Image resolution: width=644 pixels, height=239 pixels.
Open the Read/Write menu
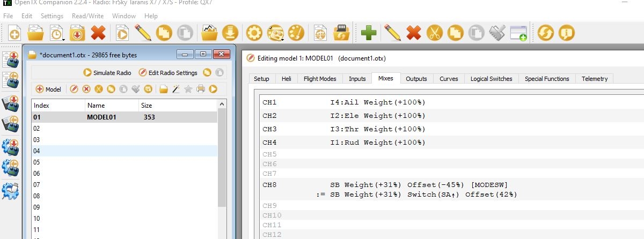(x=87, y=16)
